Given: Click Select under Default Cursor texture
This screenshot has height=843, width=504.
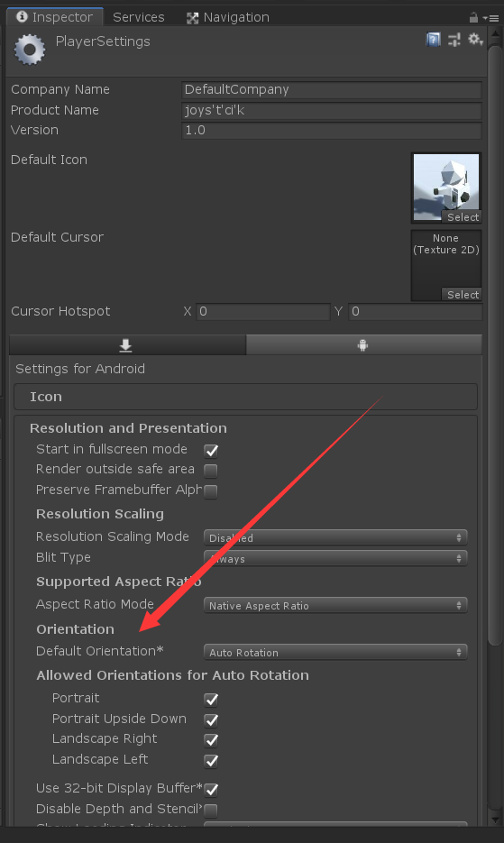Looking at the screenshot, I should [x=462, y=295].
